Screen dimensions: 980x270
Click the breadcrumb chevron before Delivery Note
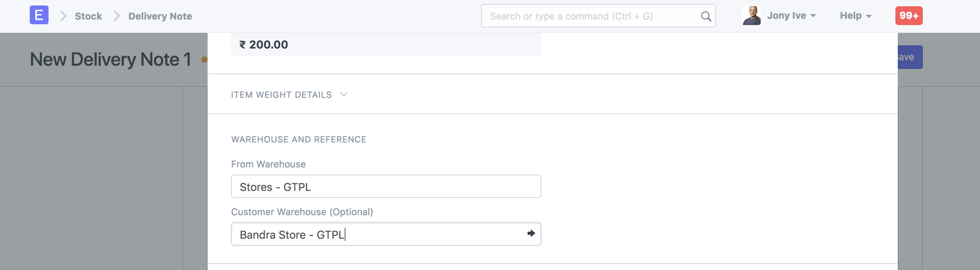tap(116, 16)
